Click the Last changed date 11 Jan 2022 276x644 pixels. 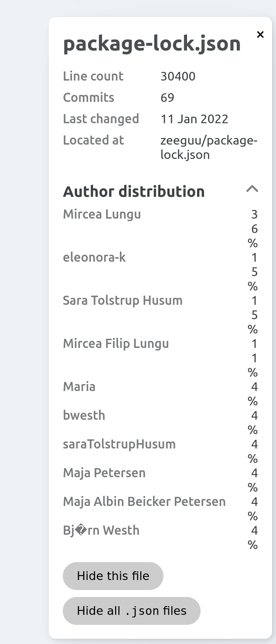pos(194,118)
